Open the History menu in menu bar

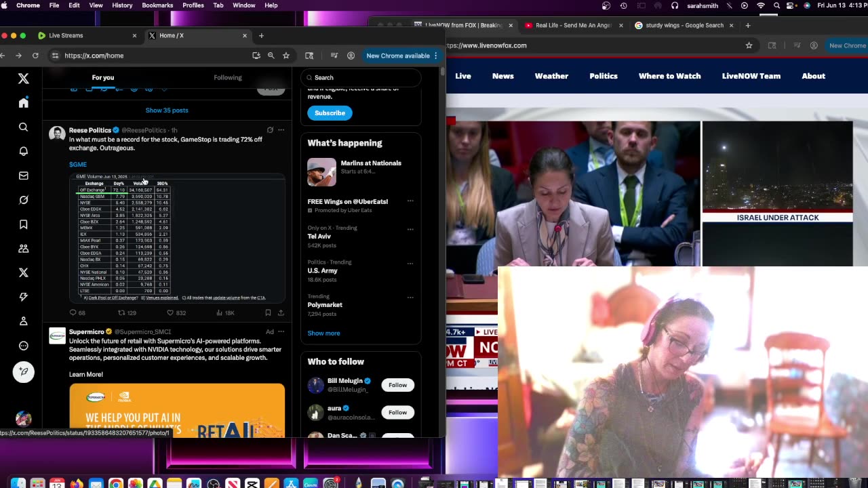(x=122, y=5)
